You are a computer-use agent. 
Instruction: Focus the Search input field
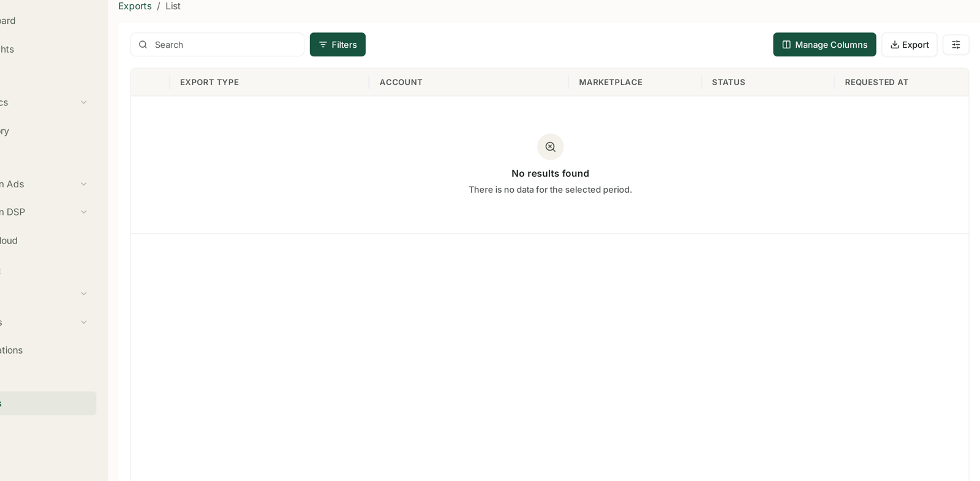click(x=217, y=45)
